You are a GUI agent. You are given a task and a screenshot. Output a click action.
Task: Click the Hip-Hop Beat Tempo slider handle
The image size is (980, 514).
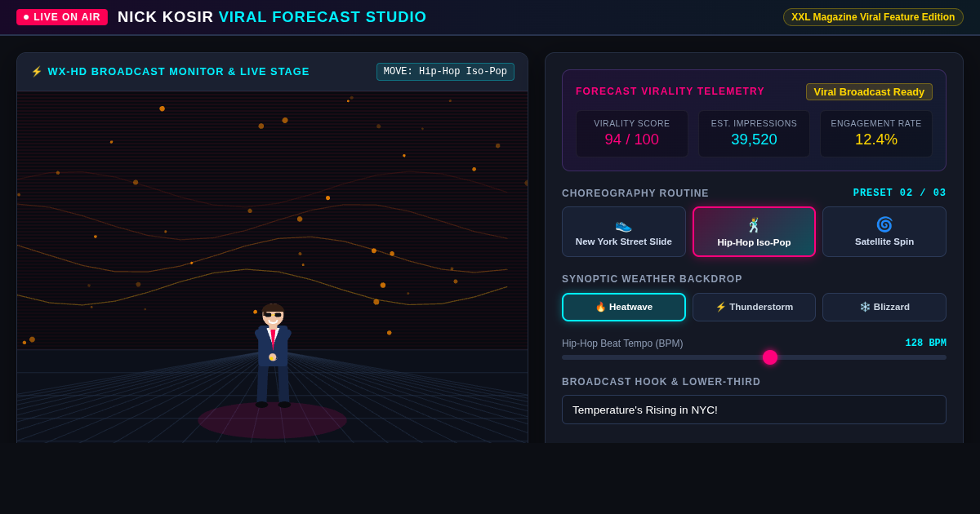[x=770, y=357]
